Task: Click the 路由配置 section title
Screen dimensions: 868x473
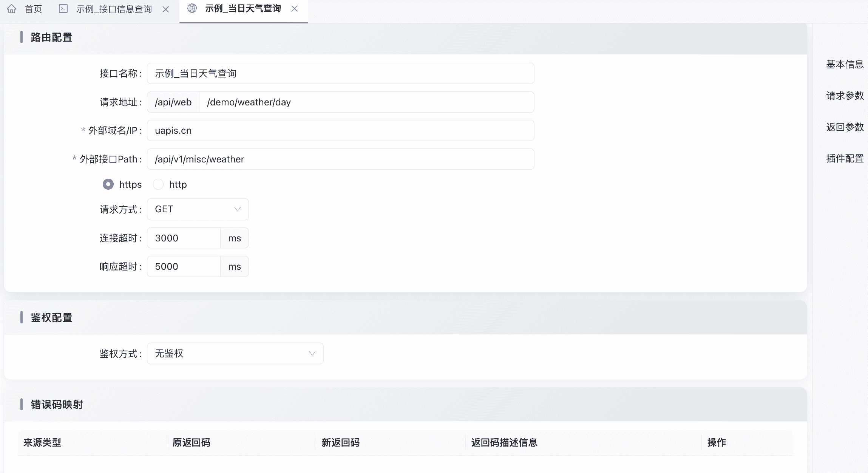Action: tap(51, 37)
